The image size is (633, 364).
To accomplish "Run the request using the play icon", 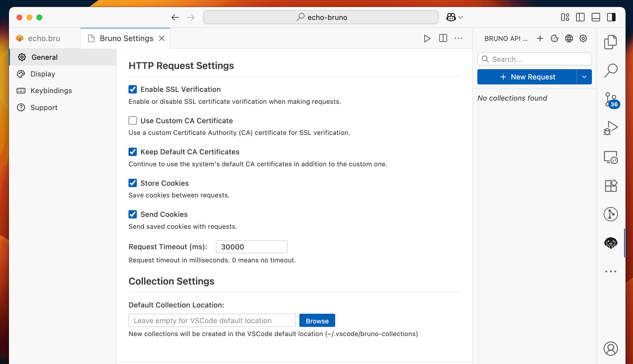I will coord(427,38).
